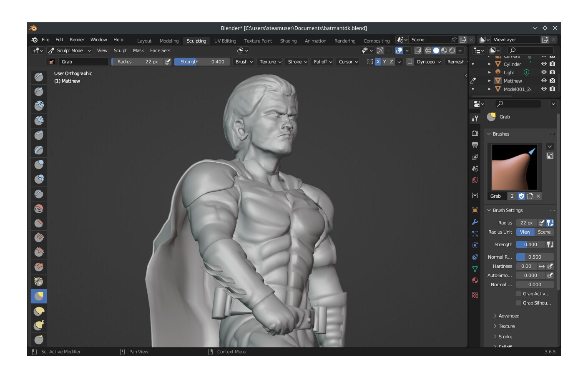Select the Draw sculpt brush
Screen dimensions: 588x388
pyautogui.click(x=39, y=77)
